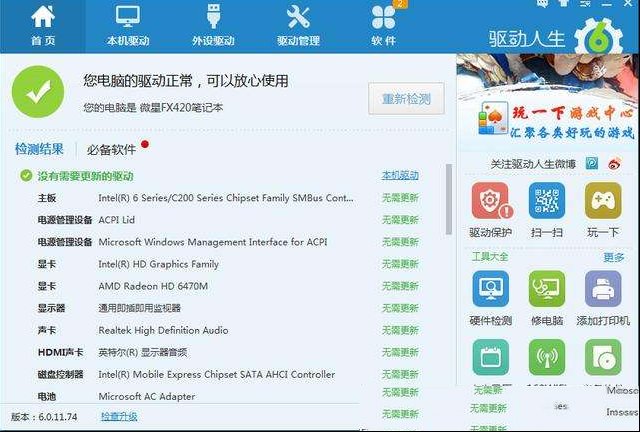Image resolution: width=640 pixels, height=432 pixels.
Task: Click the 添加打印机 printer icon
Action: click(603, 289)
